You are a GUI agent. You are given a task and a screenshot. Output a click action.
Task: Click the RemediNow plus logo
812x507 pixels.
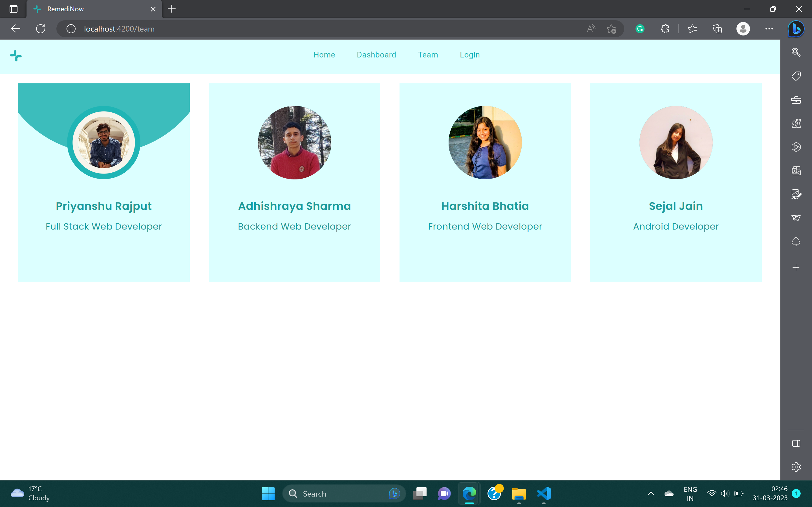16,56
